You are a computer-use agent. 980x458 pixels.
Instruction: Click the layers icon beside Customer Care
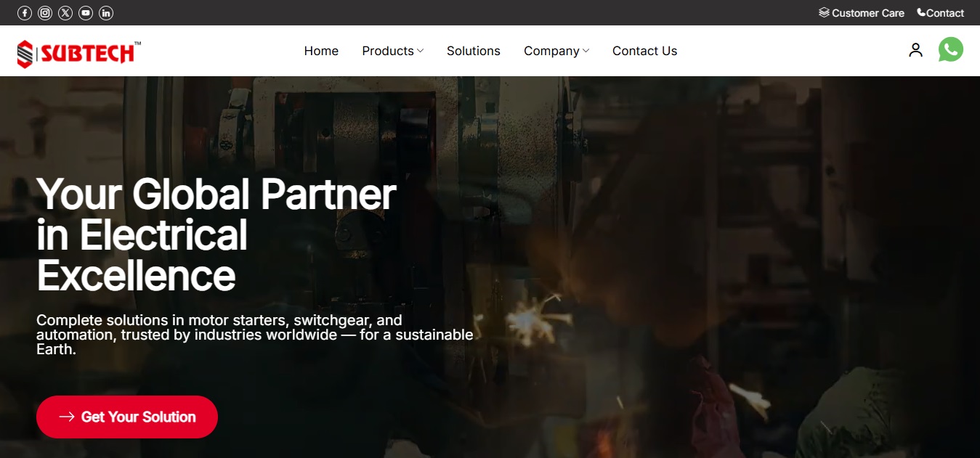pyautogui.click(x=824, y=12)
